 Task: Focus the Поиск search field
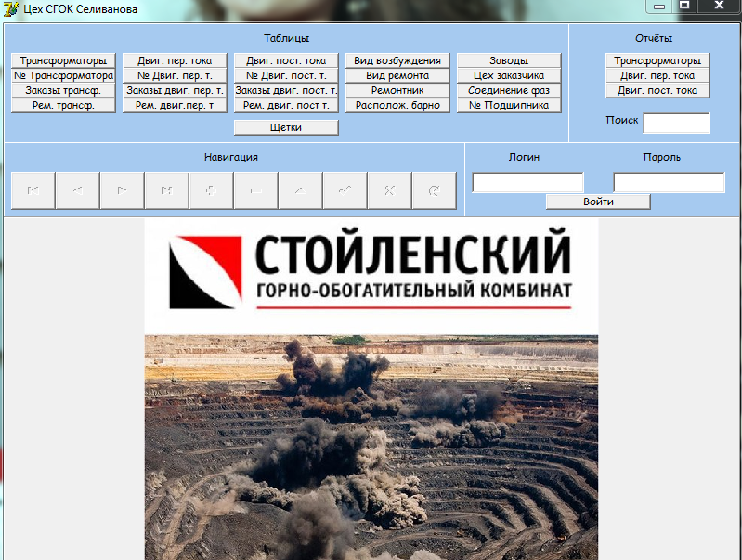point(677,124)
